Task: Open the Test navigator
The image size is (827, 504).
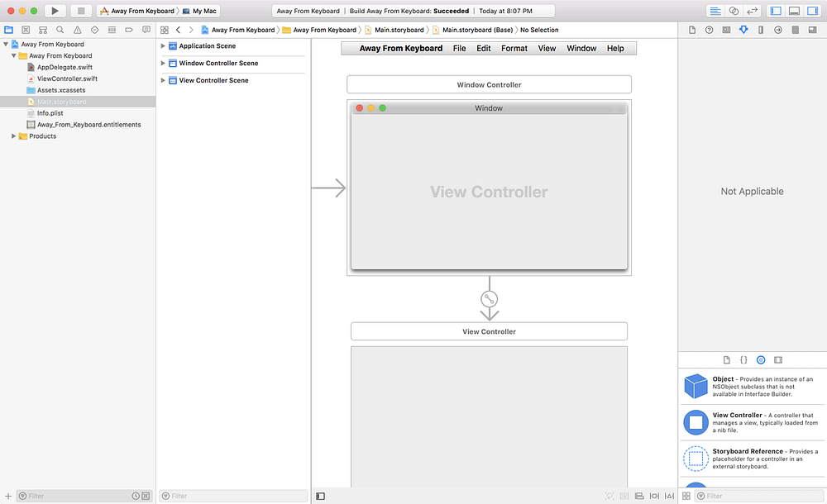Action: [x=95, y=30]
